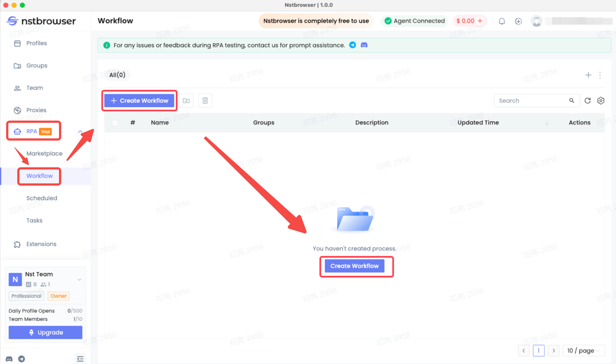Click the Upgrade button
The height and width of the screenshot is (364, 616).
click(x=45, y=333)
